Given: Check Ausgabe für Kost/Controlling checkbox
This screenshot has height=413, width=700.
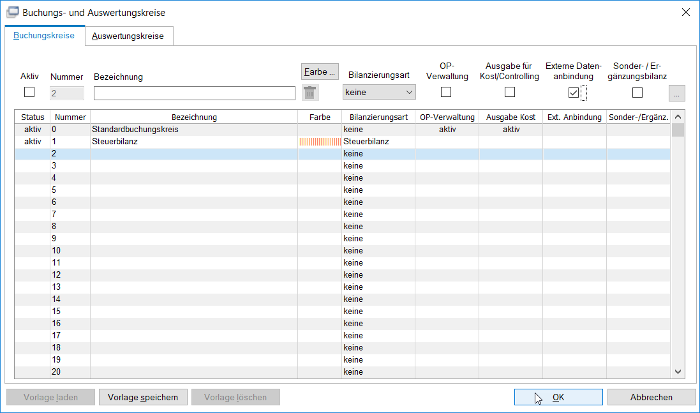Looking at the screenshot, I should point(510,92).
